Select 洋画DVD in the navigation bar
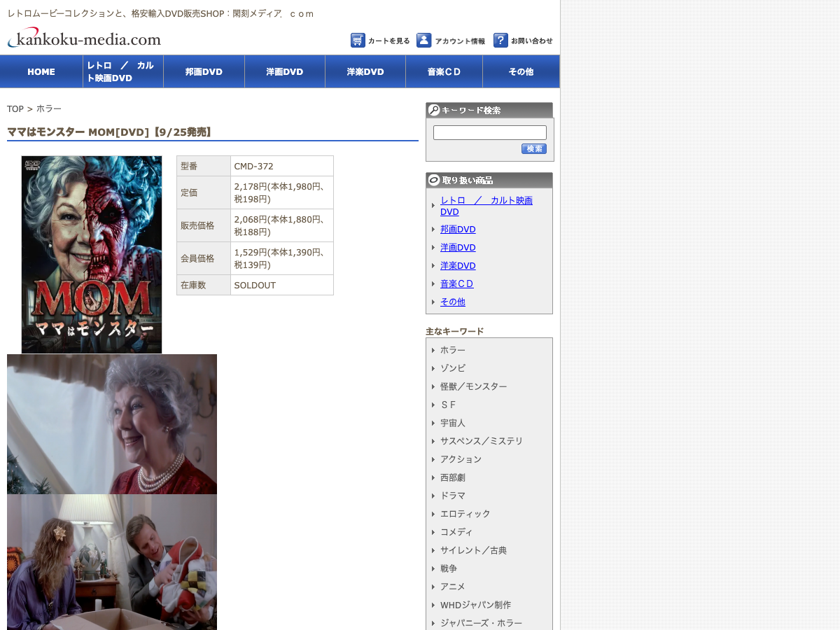The height and width of the screenshot is (630, 840). pyautogui.click(x=285, y=71)
